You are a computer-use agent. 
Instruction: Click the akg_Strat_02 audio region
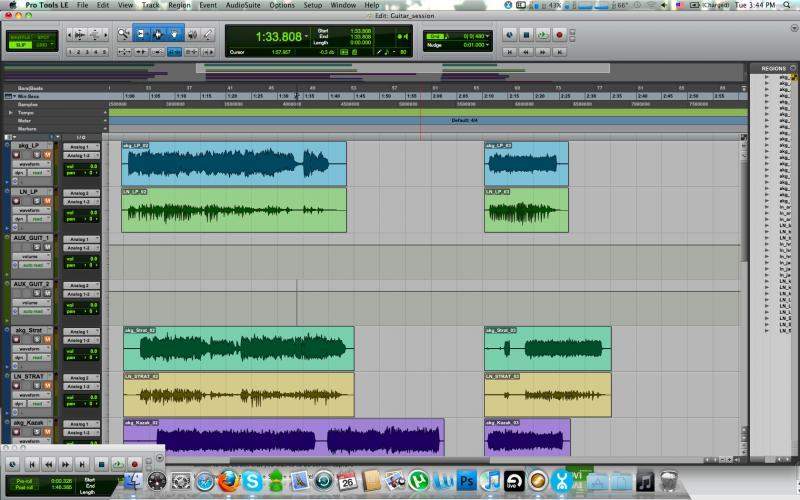238,349
